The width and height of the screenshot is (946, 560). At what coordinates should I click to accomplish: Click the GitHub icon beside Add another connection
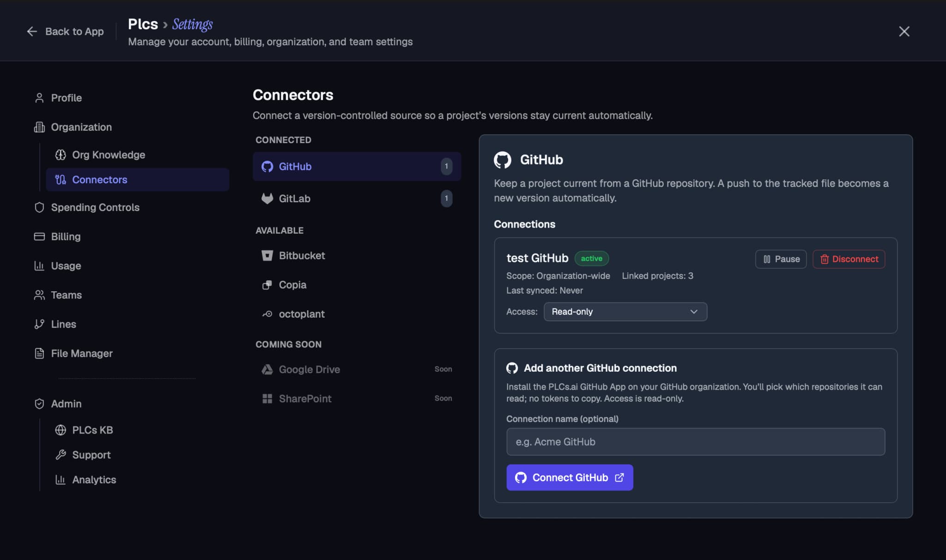[512, 368]
